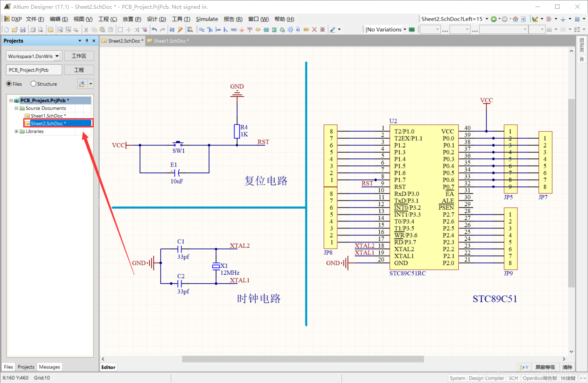Place a VCC power port symbol
588x383 pixels.
click(x=249, y=29)
